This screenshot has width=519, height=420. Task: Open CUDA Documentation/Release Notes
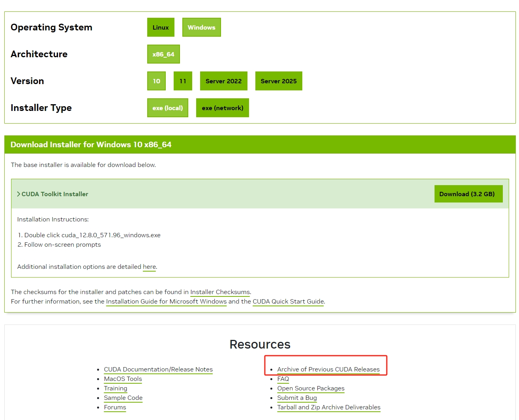pyautogui.click(x=158, y=369)
